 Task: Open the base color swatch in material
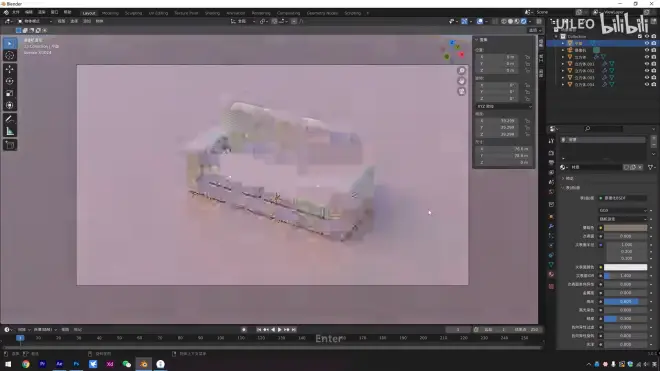click(x=625, y=228)
